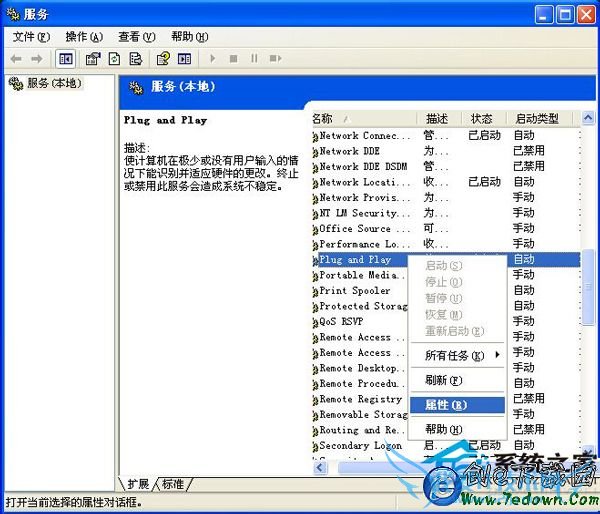Click the gear icon beside NT LM Security
The image size is (600, 514).
click(315, 214)
